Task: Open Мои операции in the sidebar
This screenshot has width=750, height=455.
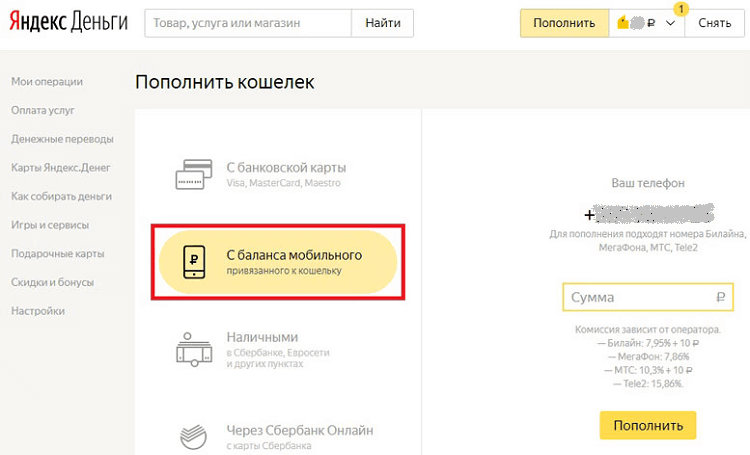Action: (47, 81)
